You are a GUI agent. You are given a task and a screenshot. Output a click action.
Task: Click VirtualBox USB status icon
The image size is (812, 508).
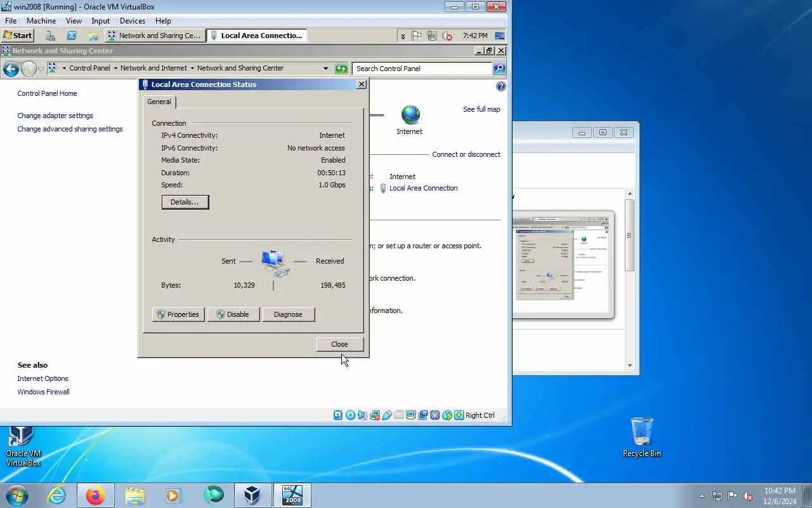click(x=386, y=415)
